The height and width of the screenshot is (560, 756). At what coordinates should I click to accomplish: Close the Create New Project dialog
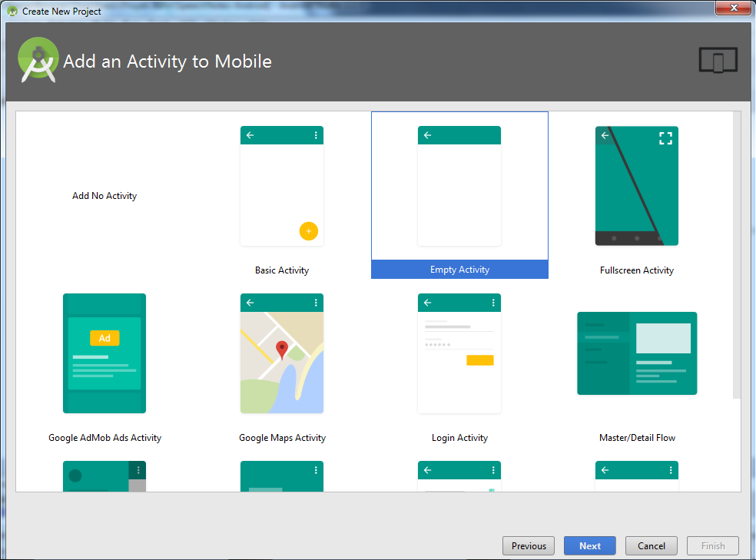(734, 8)
